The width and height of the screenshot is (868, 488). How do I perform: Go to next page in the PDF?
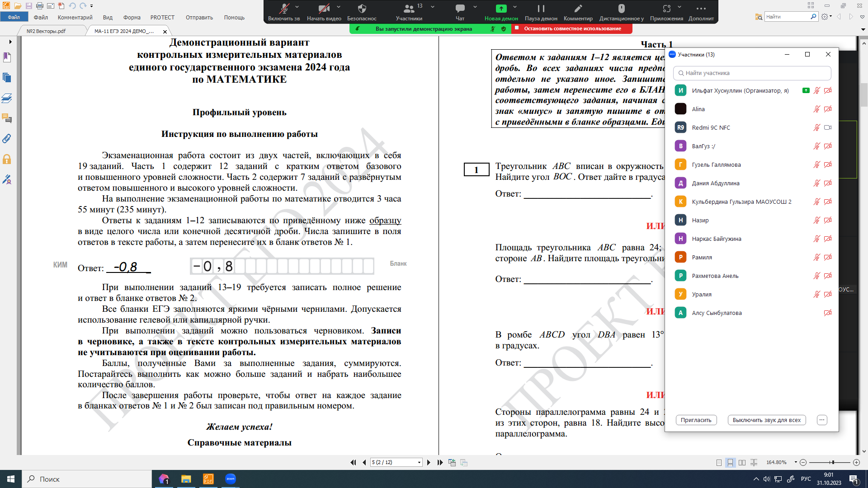[429, 462]
